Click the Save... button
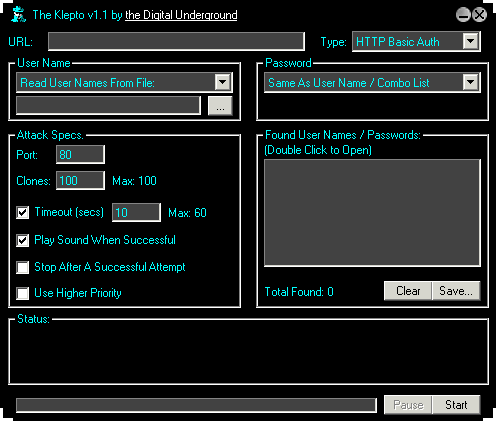This screenshot has width=496, height=421. (x=456, y=291)
